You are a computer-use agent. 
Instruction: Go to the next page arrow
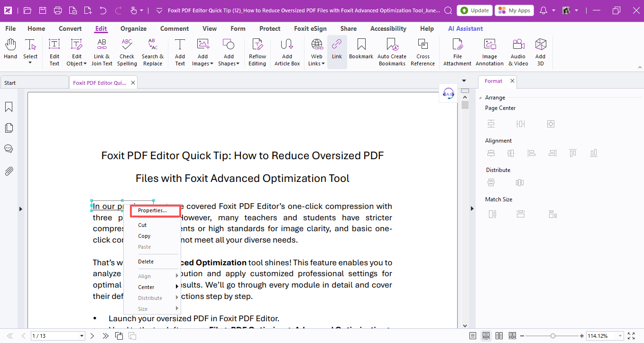point(92,336)
